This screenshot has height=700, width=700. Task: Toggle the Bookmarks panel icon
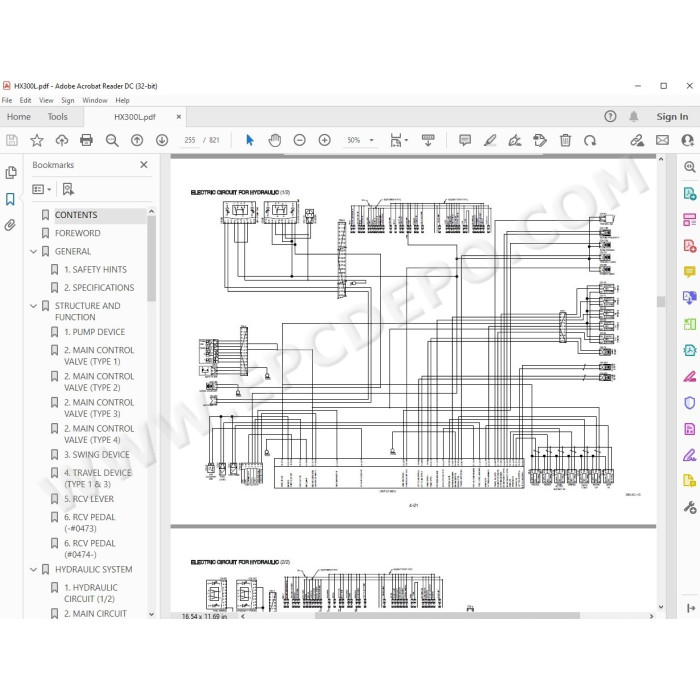coord(10,199)
